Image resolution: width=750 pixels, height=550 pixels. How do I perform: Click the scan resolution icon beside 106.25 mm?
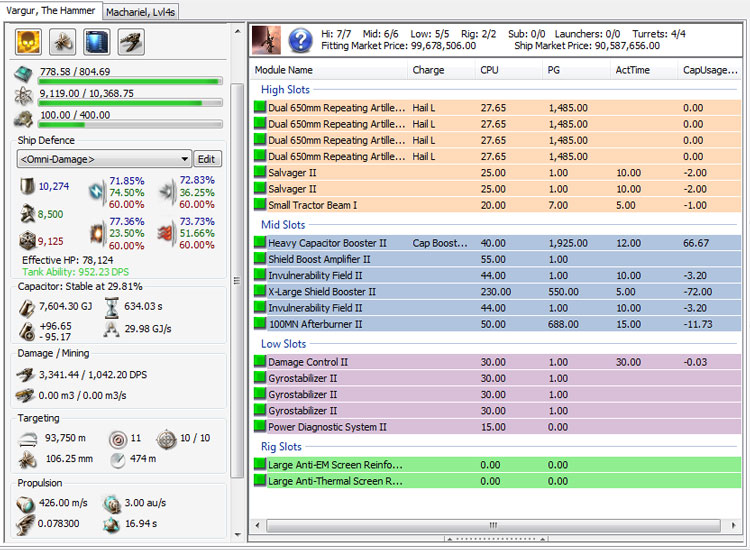pyautogui.click(x=28, y=460)
